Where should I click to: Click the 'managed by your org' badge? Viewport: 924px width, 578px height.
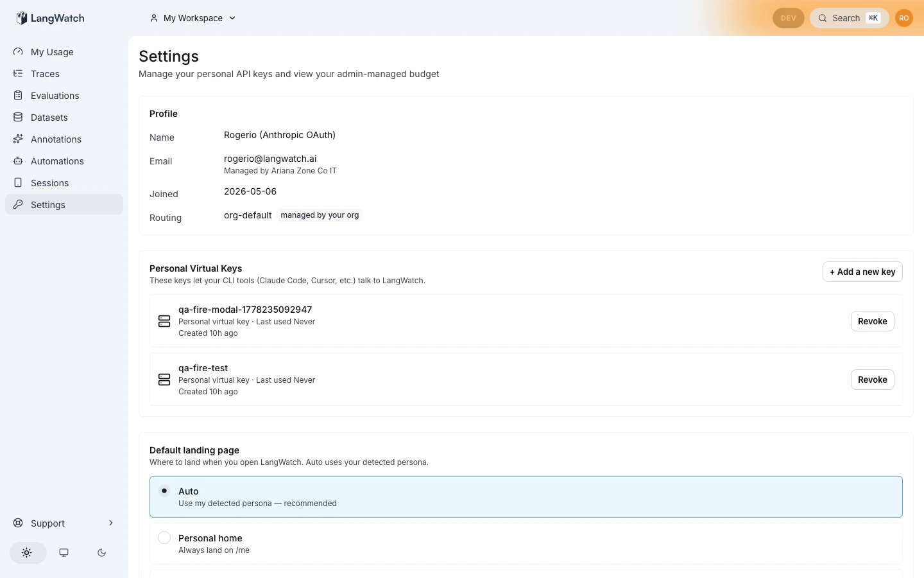[320, 215]
